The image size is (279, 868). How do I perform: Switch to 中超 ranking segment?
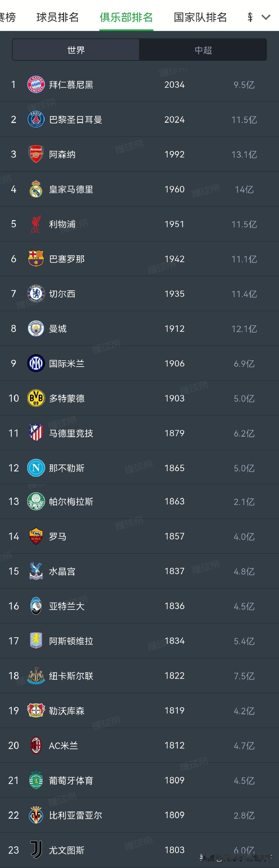coord(203,50)
